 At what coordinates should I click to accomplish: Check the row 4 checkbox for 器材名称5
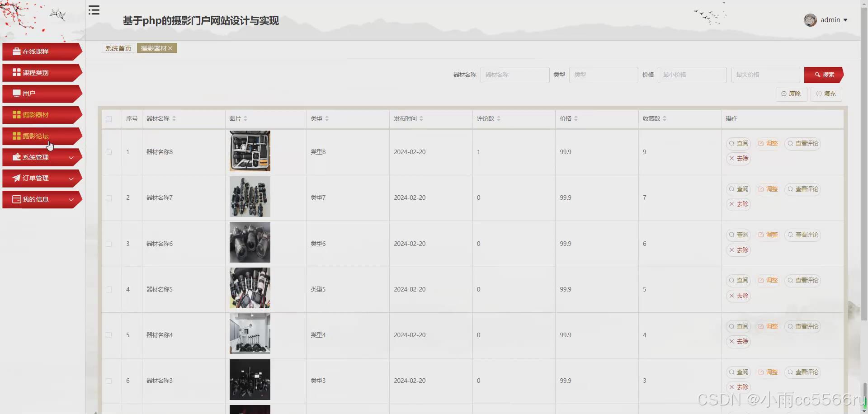108,289
